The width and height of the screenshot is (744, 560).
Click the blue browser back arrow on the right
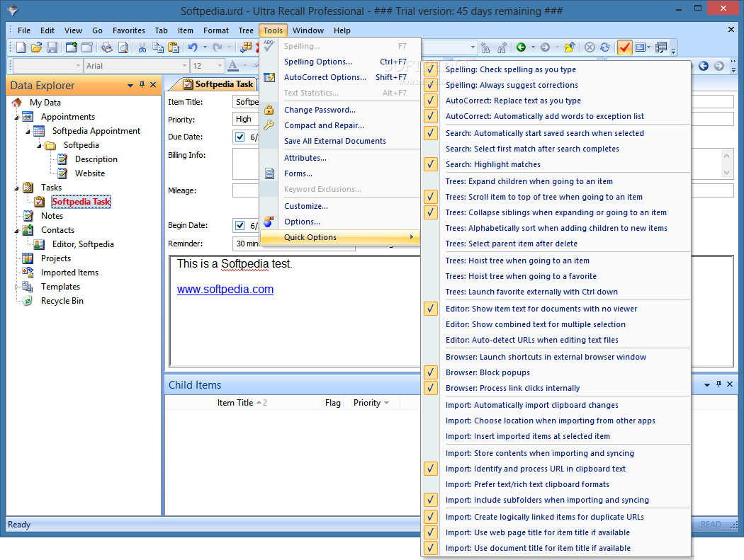pyautogui.click(x=703, y=66)
